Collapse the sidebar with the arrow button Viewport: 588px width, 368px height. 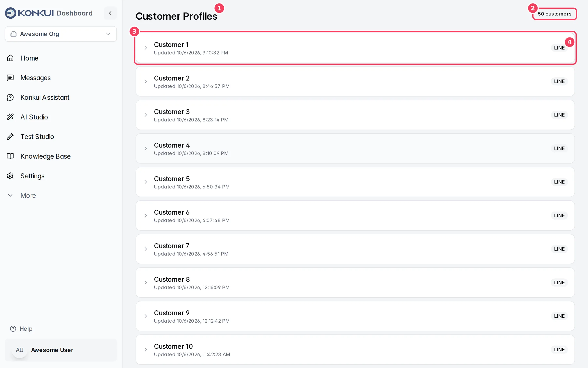pos(110,13)
